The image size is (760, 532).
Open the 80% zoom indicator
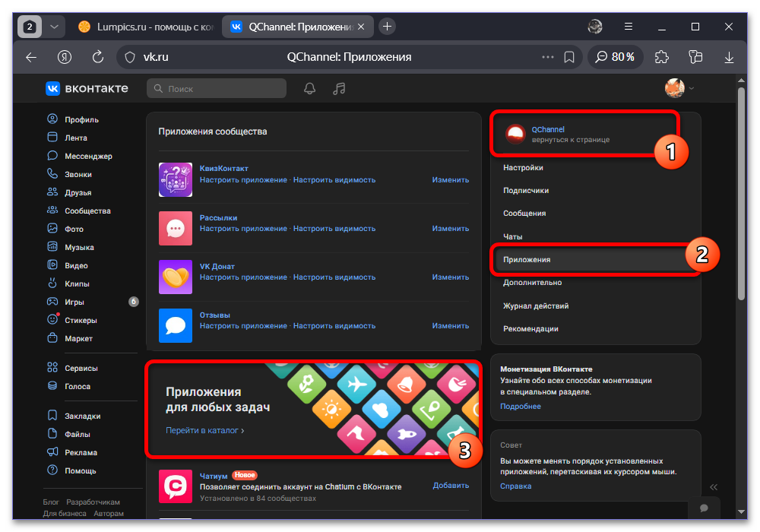[x=615, y=57]
